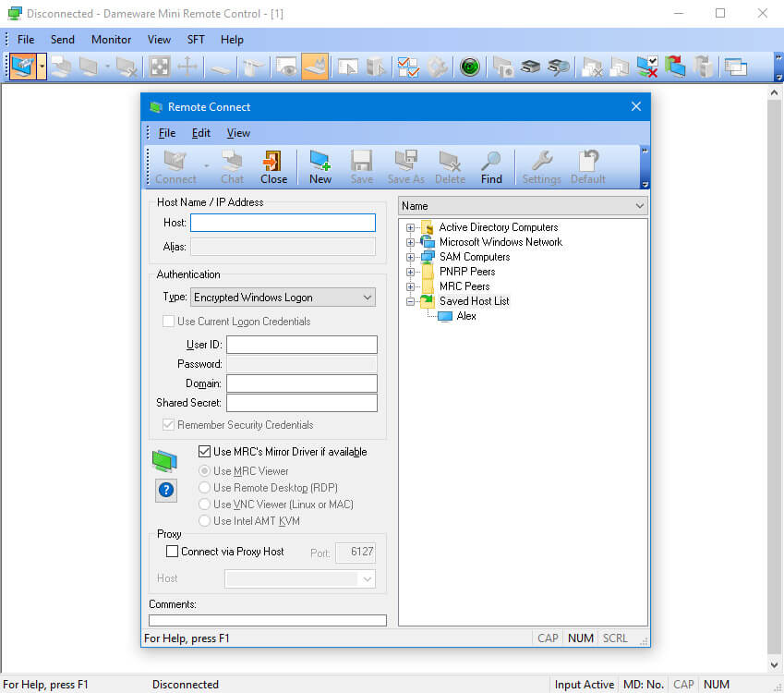Click the highlighted keyboard and mouse icon
The image size is (784, 693).
pyautogui.click(x=315, y=67)
